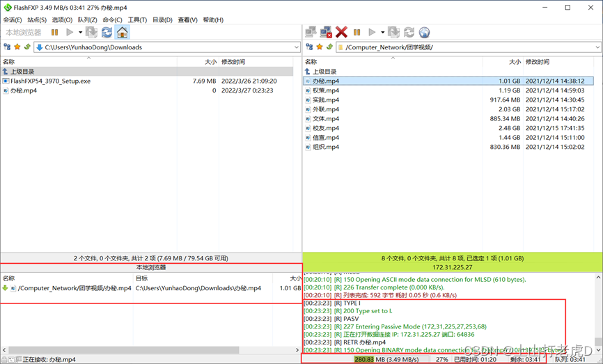
Task: Click the disconnect icon in remote toolbar
Action: (x=325, y=32)
